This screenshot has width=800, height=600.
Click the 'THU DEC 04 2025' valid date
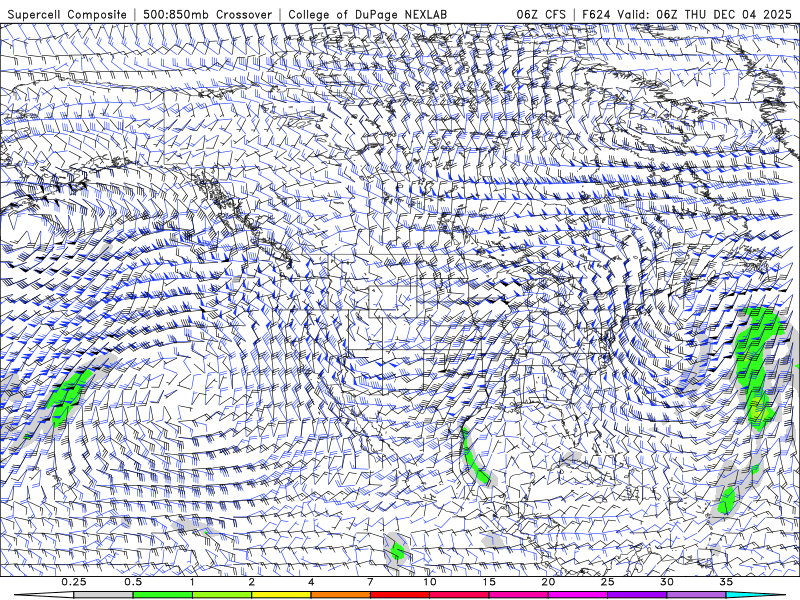click(738, 14)
